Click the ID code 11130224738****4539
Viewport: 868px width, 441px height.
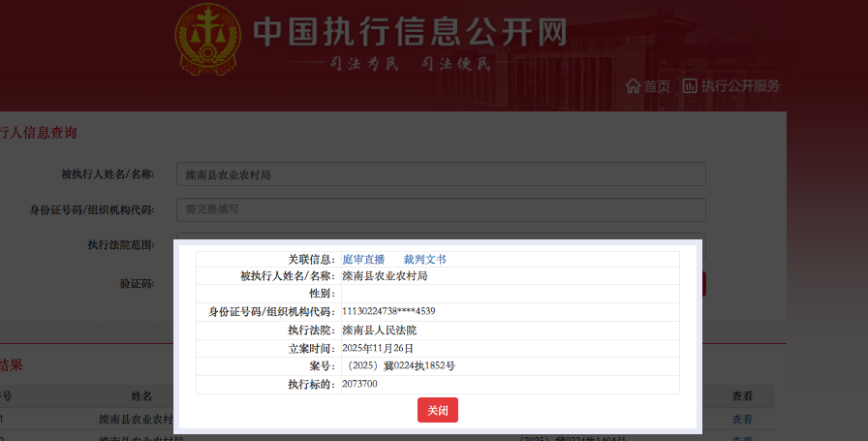tap(388, 311)
